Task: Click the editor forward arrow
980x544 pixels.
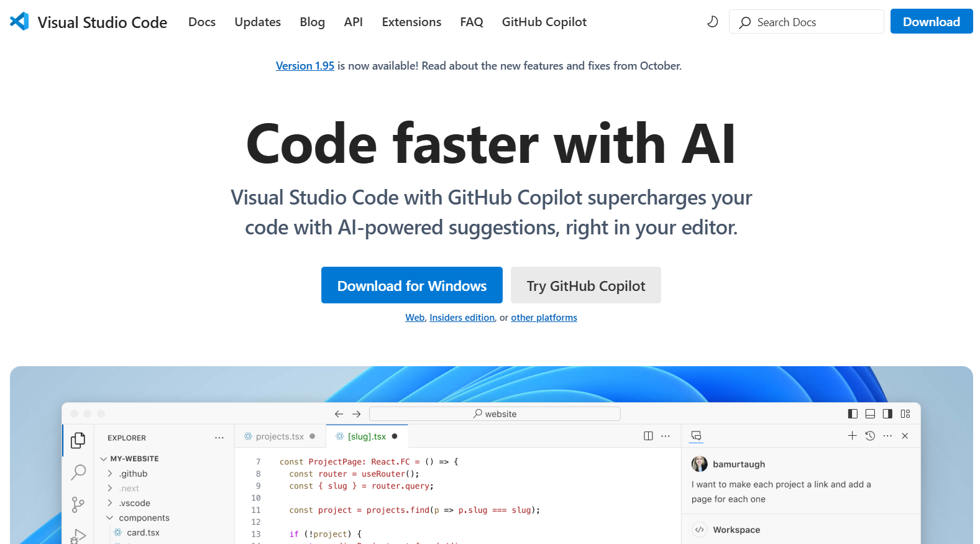Action: coord(357,414)
